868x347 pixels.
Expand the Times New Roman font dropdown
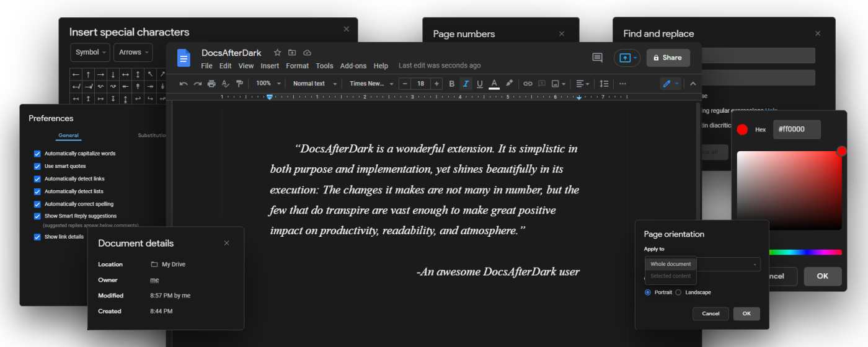[x=371, y=84]
